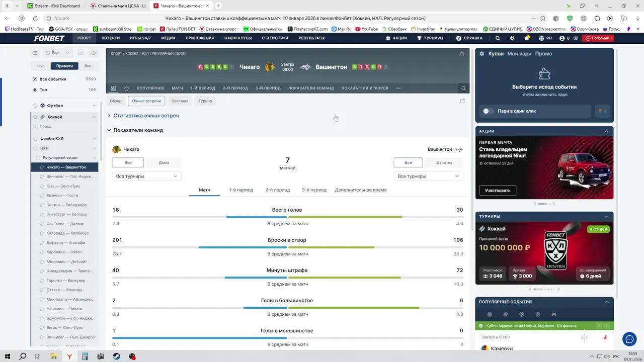Open Все турниры dropdown under Вашингтон
This screenshot has width=644, height=362.
pyautogui.click(x=428, y=176)
